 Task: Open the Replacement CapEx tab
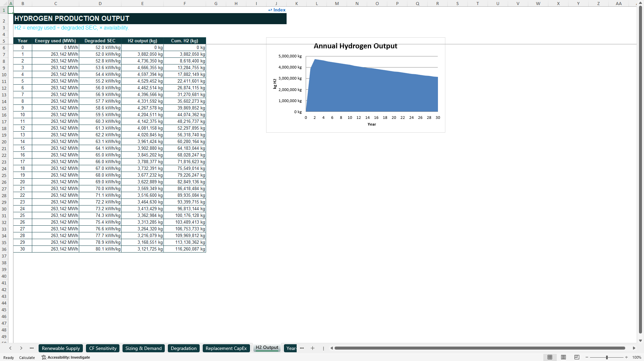click(226, 348)
